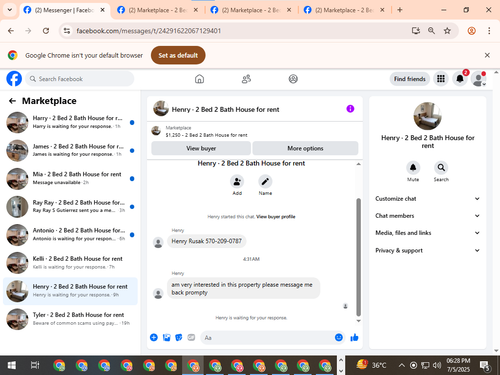500x375 pixels.
Task: Expand Chat members section
Action: pyautogui.click(x=428, y=216)
